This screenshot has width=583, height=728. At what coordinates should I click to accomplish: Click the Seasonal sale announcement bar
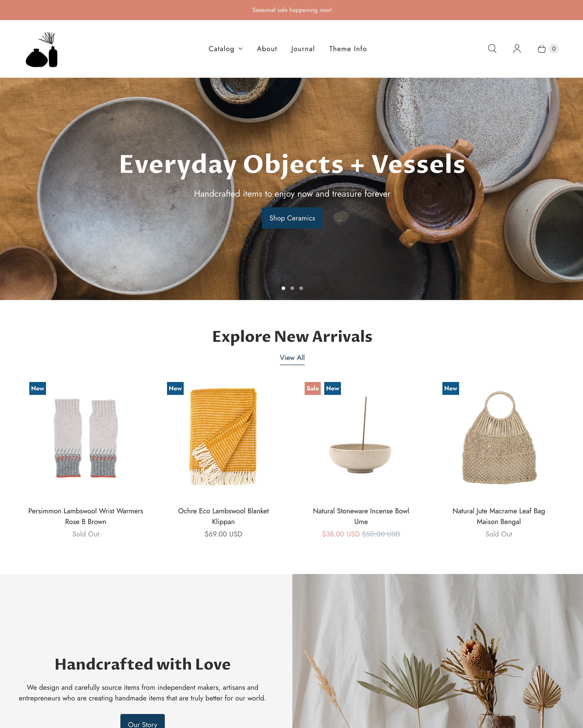point(291,10)
